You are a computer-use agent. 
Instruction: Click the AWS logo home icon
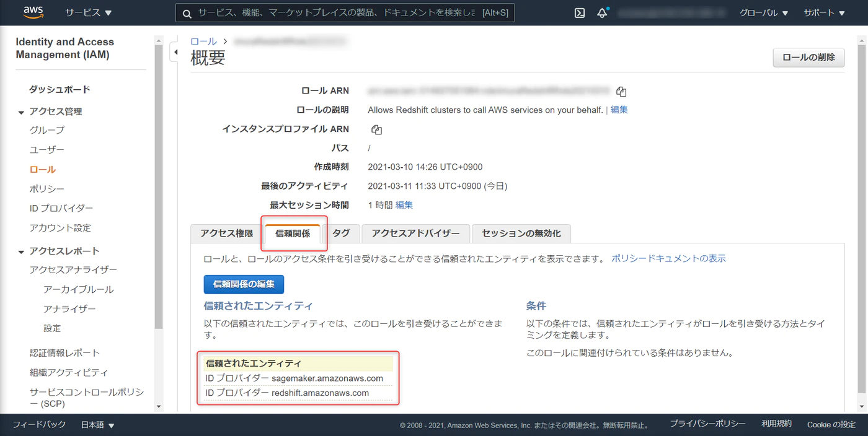[x=33, y=12]
